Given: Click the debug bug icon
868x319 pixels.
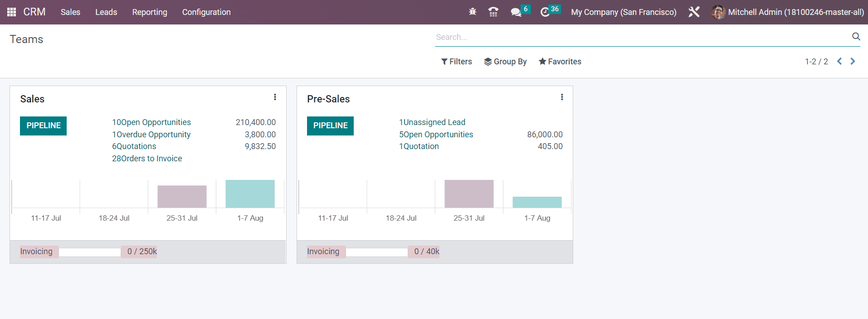Looking at the screenshot, I should coord(473,12).
